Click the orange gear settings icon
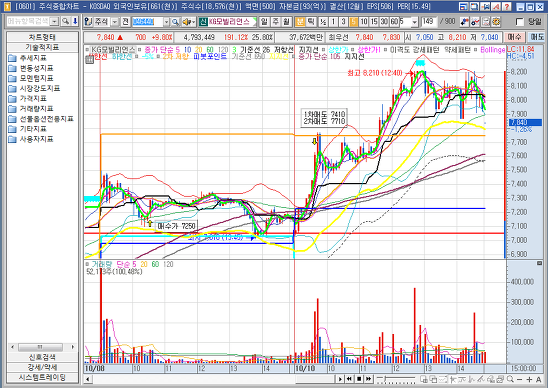Screen dimensions: 548x388 tap(496, 22)
